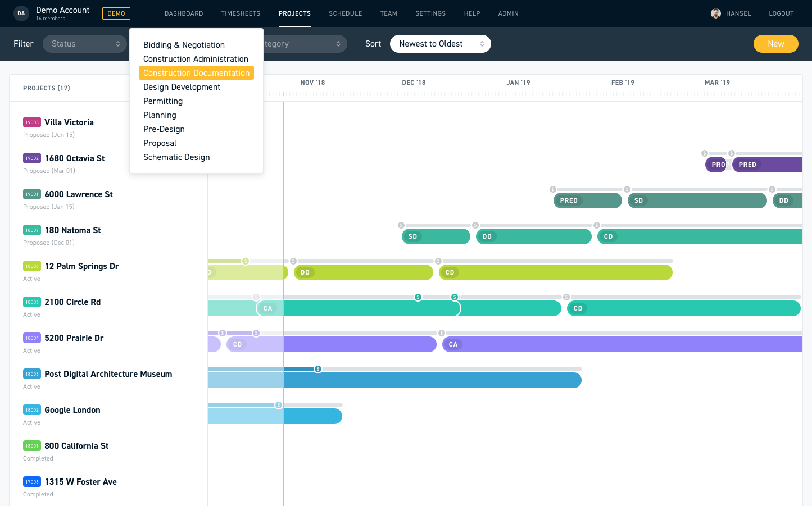812x506 pixels.
Task: Click dollar marker above 12 Palm Springs DD phase
Action: [x=293, y=261]
